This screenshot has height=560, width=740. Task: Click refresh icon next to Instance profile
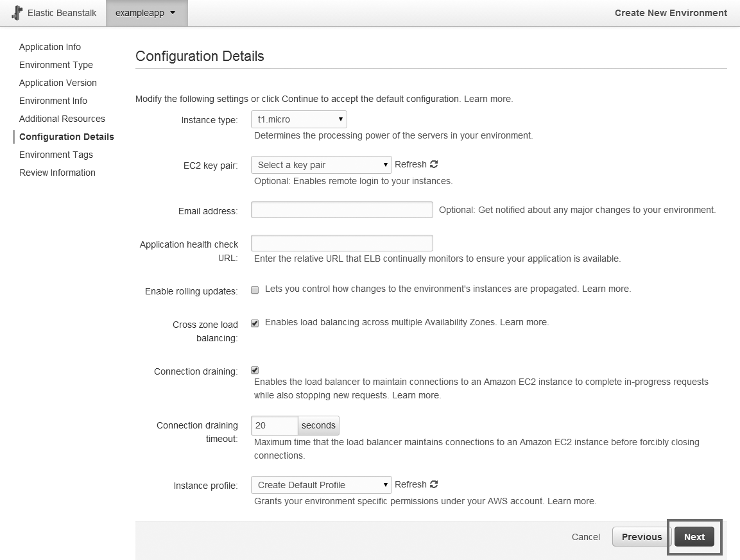point(435,484)
